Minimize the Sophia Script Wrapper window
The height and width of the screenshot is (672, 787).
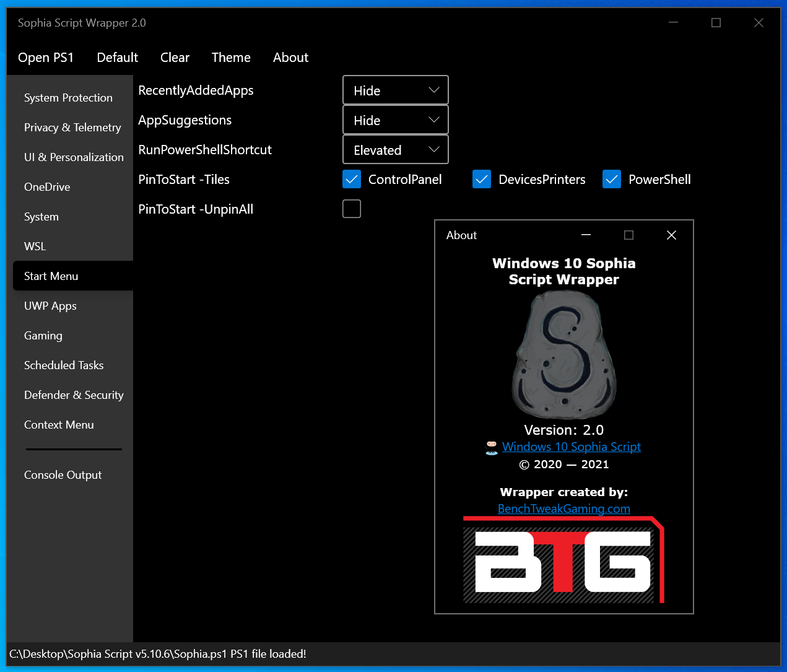(x=674, y=23)
